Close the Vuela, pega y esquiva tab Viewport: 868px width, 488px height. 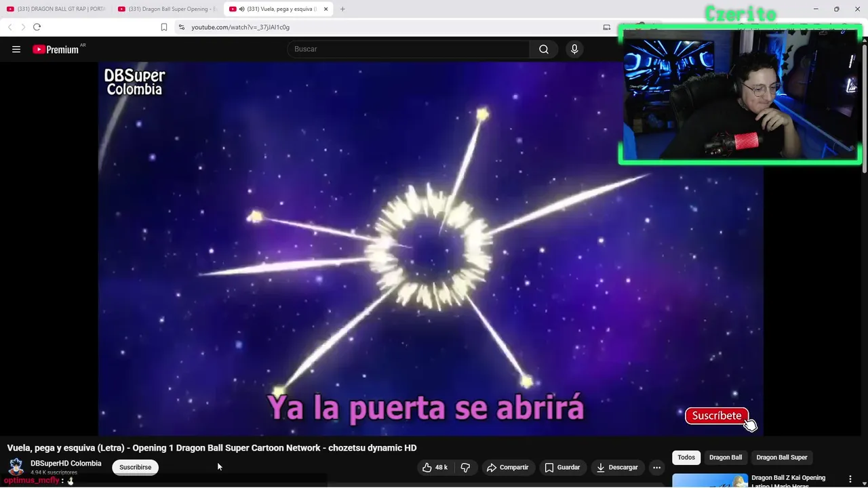(x=326, y=9)
